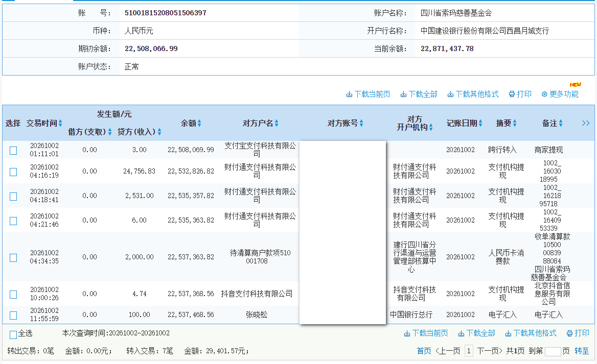Screen dimensions: 597x364
Task: Click top 下载全部 download link
Action: [x=419, y=94]
